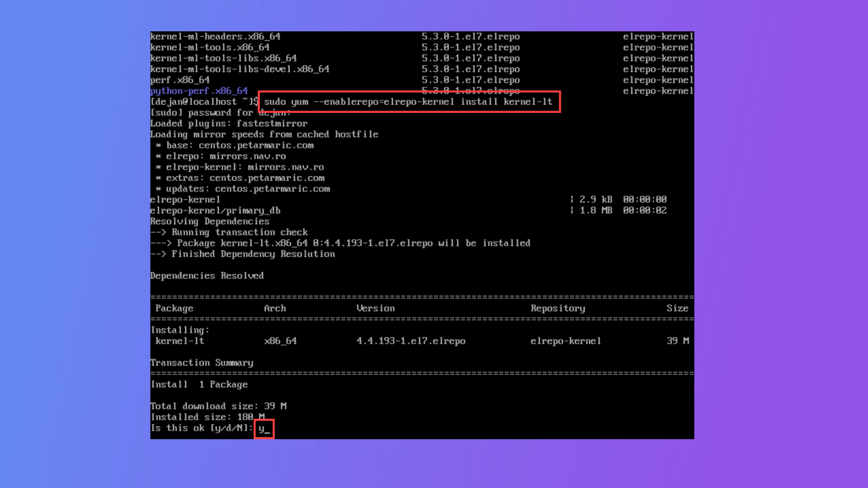Click the highlighted sudo yum install command

click(407, 102)
